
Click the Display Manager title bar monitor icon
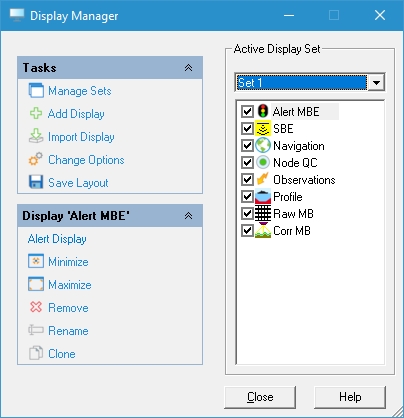[17, 15]
